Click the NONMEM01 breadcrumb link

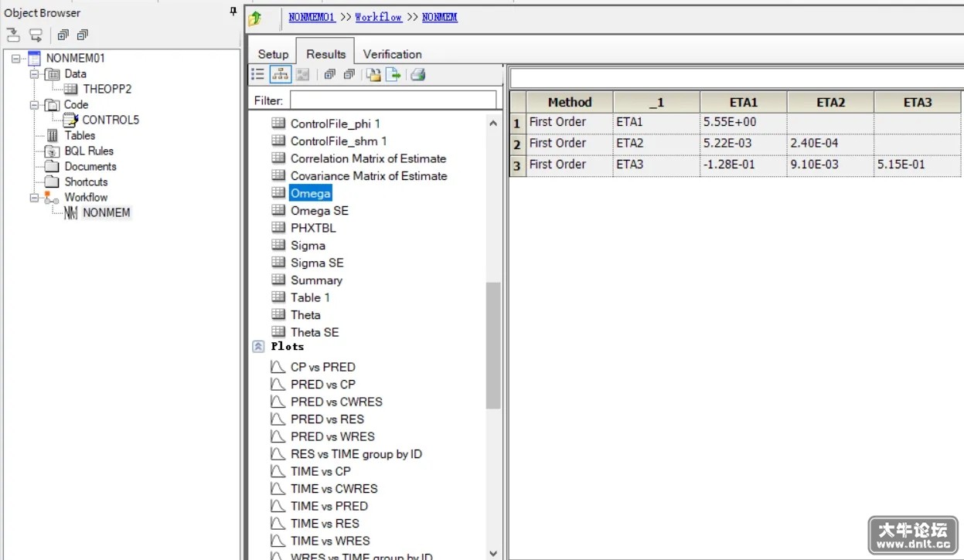click(312, 17)
